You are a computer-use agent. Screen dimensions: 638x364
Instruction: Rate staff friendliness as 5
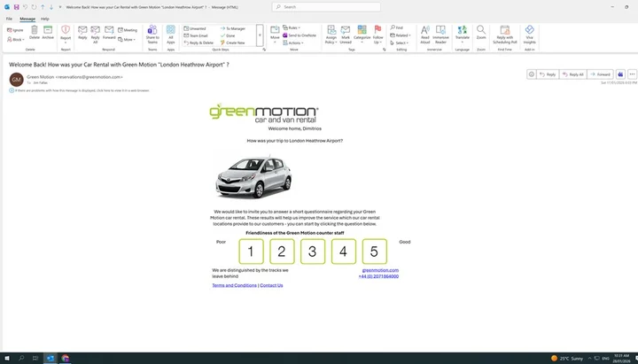click(374, 252)
